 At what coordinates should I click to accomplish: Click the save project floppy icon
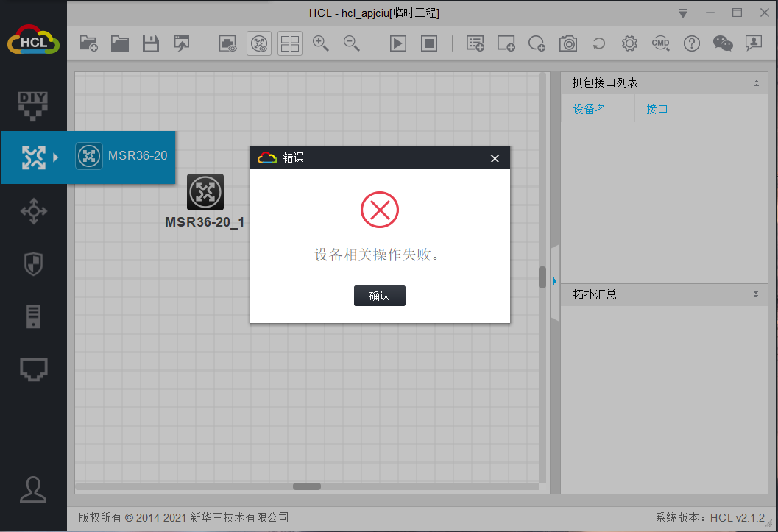150,43
